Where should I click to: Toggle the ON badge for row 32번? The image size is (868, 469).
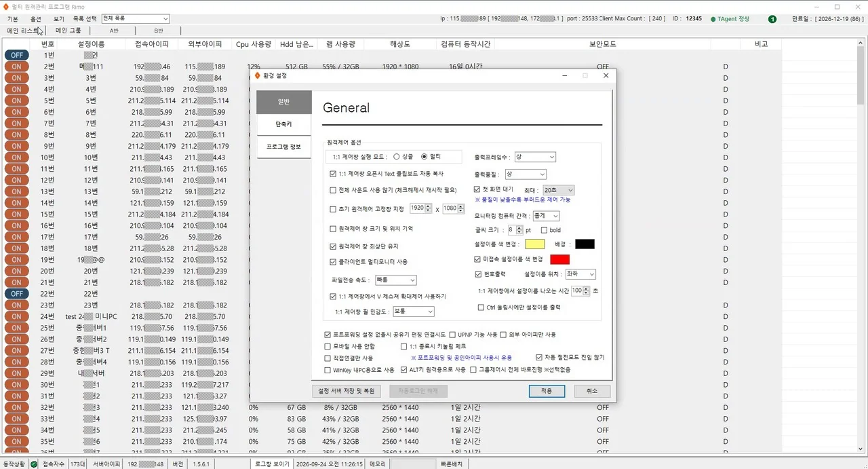tap(16, 407)
